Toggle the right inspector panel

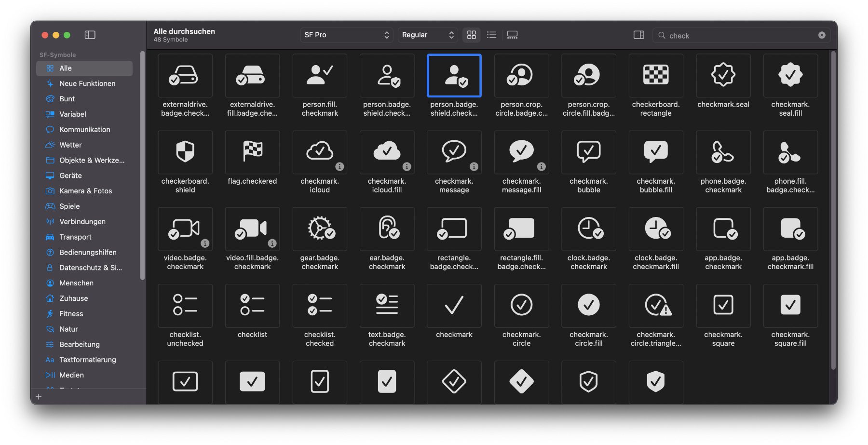click(639, 35)
